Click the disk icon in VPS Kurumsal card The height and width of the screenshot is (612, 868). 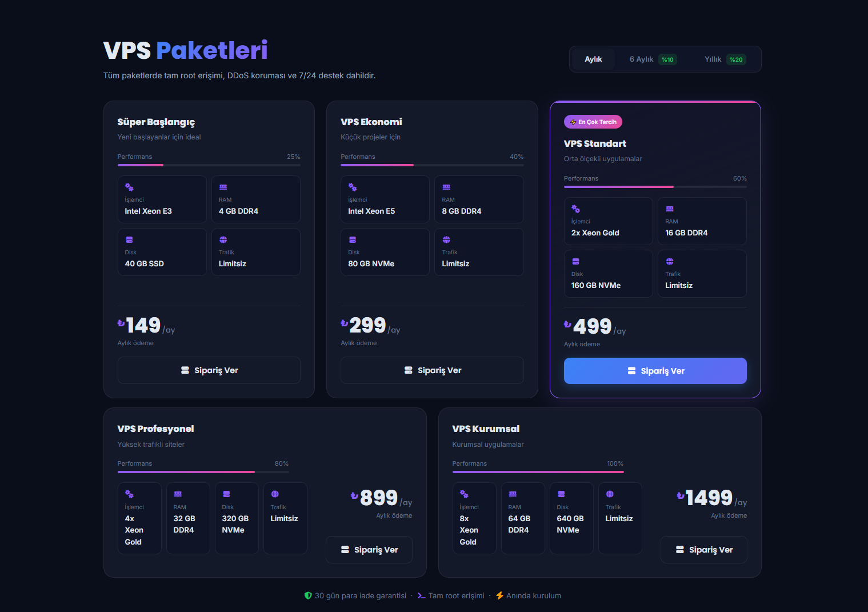tap(561, 494)
